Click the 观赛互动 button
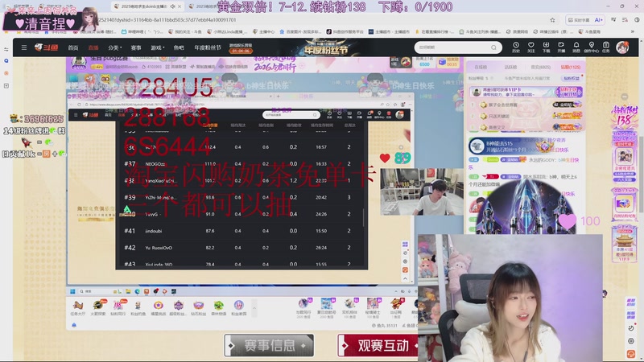The height and width of the screenshot is (362, 644). (x=378, y=346)
